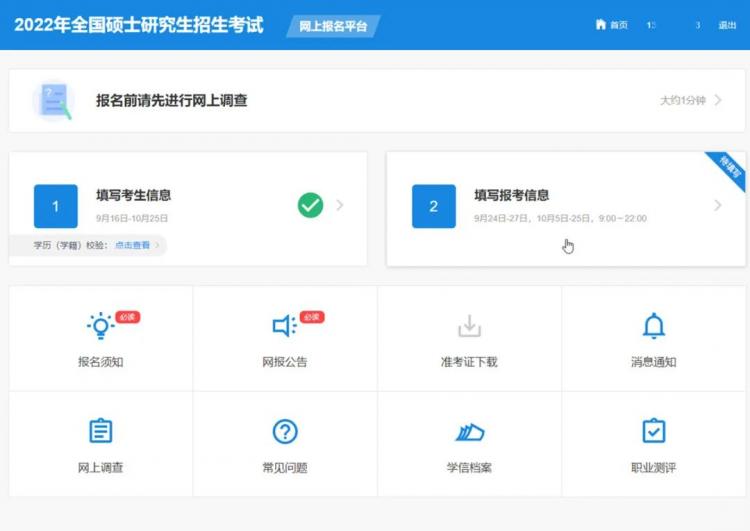
Task: Open the 网报公告 megaphone icon
Action: (284, 327)
